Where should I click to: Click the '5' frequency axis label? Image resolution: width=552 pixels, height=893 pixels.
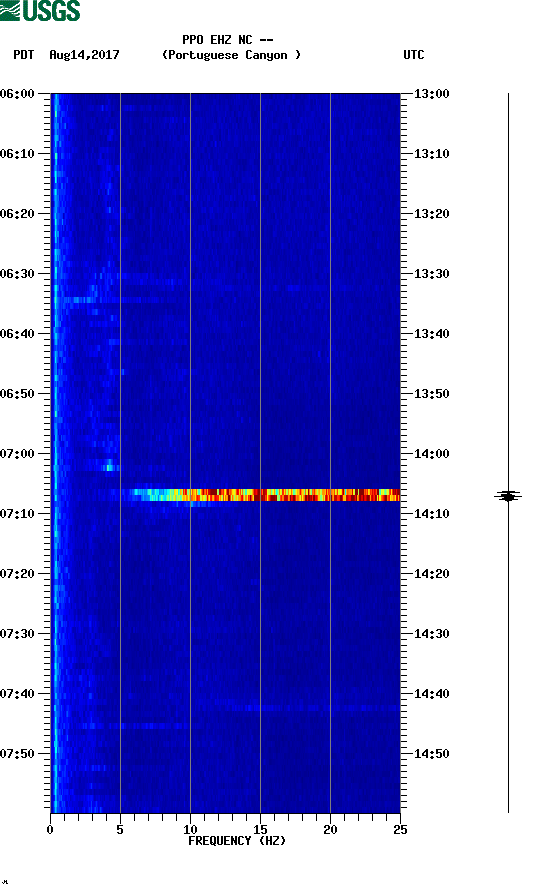pos(120,830)
